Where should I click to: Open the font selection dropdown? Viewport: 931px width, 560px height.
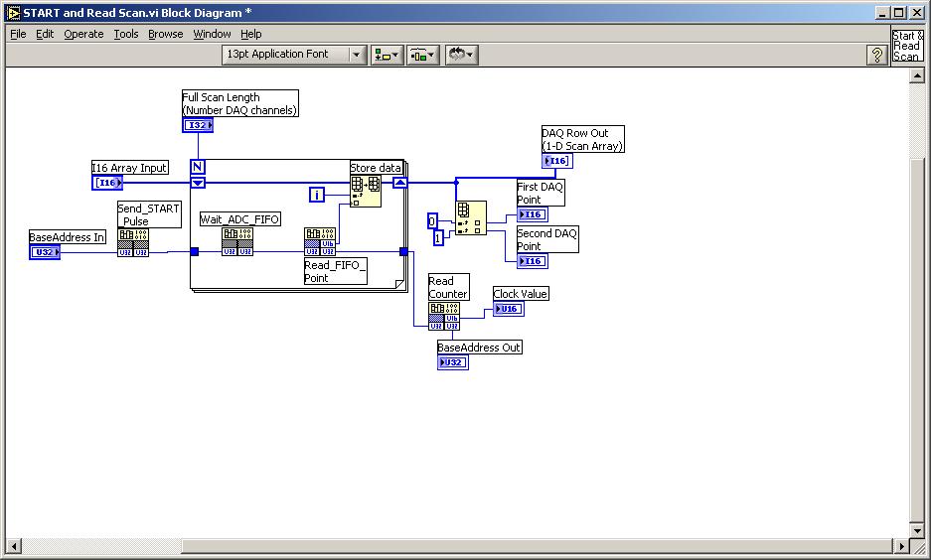294,55
